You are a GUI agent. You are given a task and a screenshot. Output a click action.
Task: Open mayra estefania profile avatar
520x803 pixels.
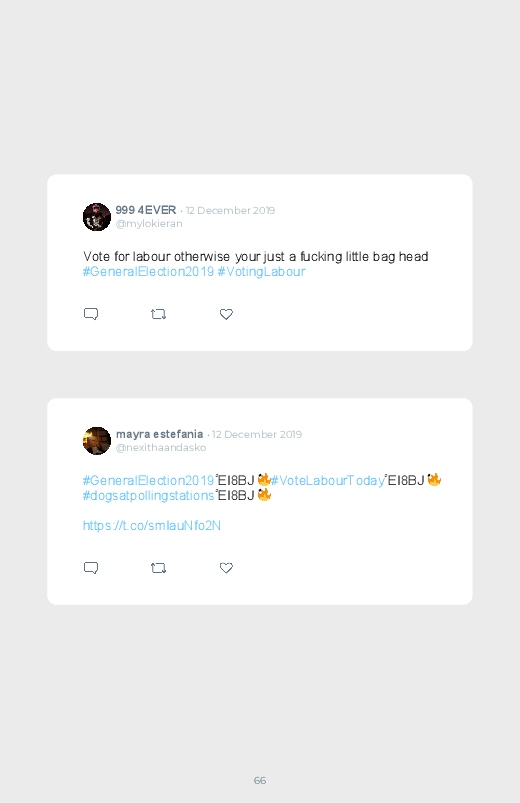[x=97, y=440]
